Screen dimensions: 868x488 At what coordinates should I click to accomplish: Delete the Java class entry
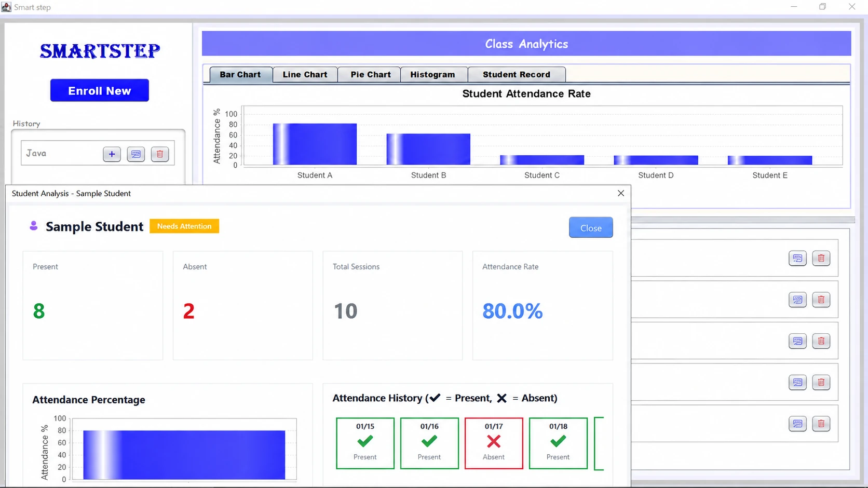pyautogui.click(x=160, y=154)
